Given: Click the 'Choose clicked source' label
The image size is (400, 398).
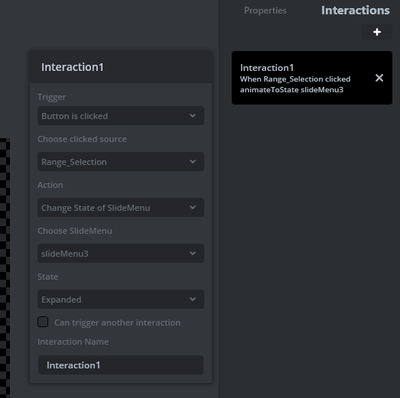Looking at the screenshot, I should 82,139.
